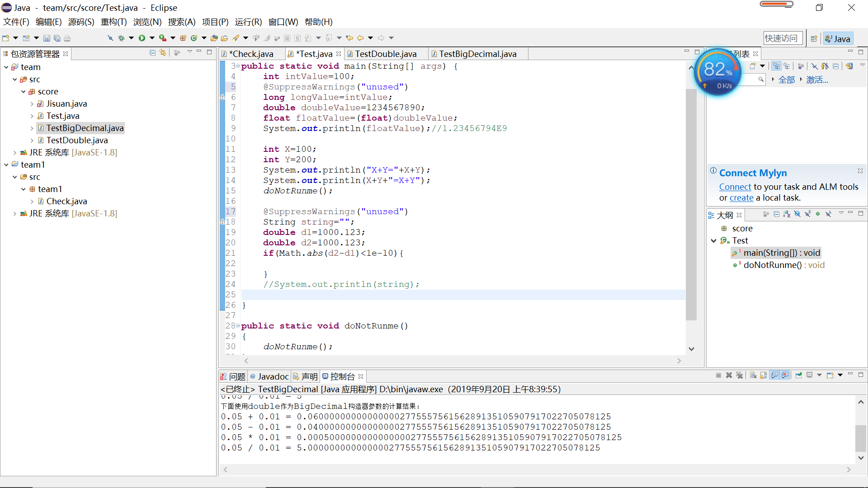Click the Print toolbar icon
The height and width of the screenshot is (488, 868).
tap(67, 38)
